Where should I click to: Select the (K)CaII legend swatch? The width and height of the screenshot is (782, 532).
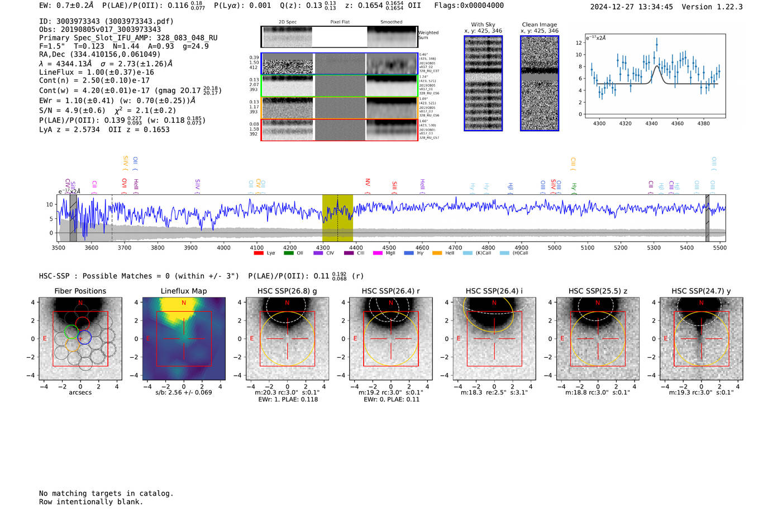[468, 253]
